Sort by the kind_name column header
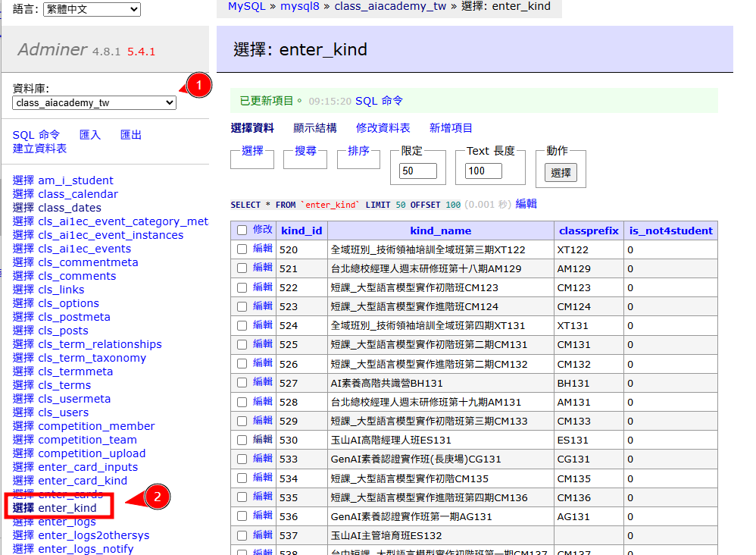The height and width of the screenshot is (555, 756). (x=440, y=230)
